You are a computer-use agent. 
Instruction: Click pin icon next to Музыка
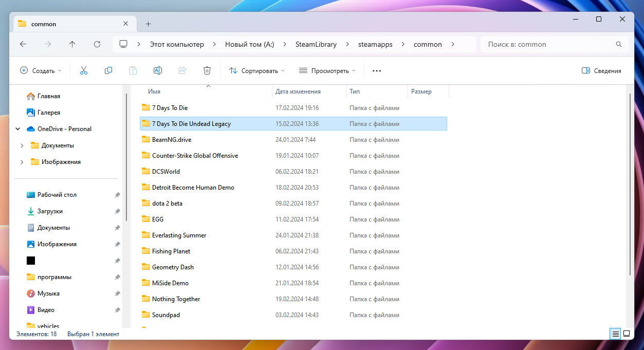point(118,293)
